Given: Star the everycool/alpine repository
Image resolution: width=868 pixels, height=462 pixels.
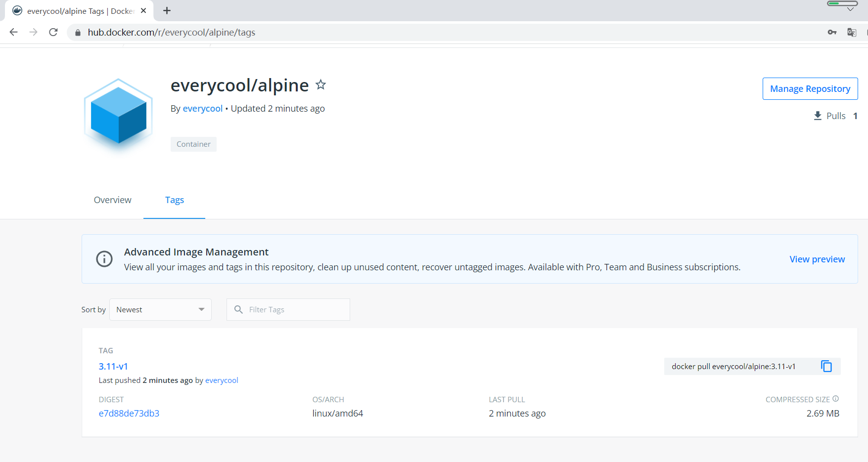Looking at the screenshot, I should 321,84.
